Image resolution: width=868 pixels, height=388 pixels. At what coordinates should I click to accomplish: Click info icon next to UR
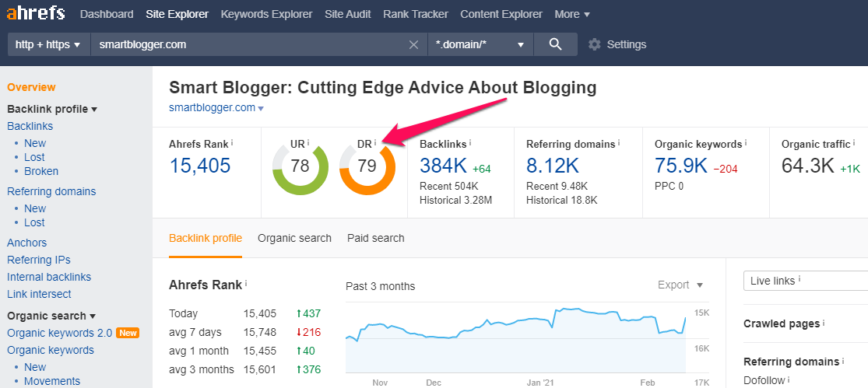[308, 142]
